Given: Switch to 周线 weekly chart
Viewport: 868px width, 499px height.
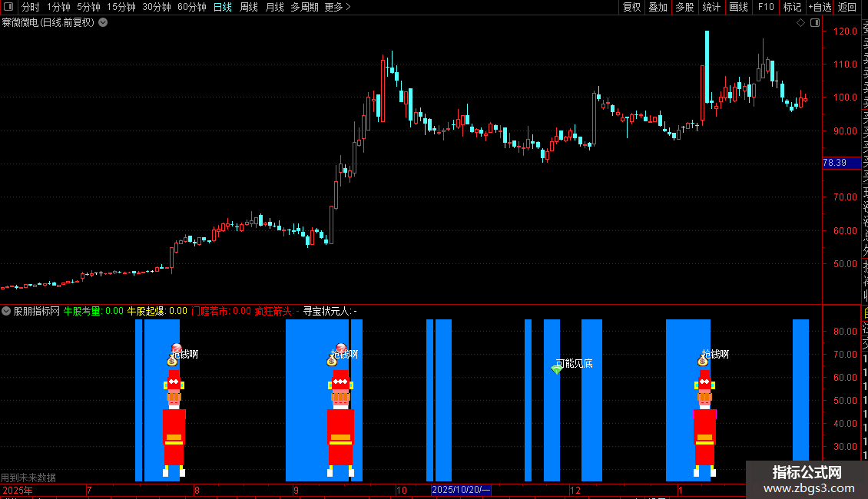Looking at the screenshot, I should tap(249, 7).
